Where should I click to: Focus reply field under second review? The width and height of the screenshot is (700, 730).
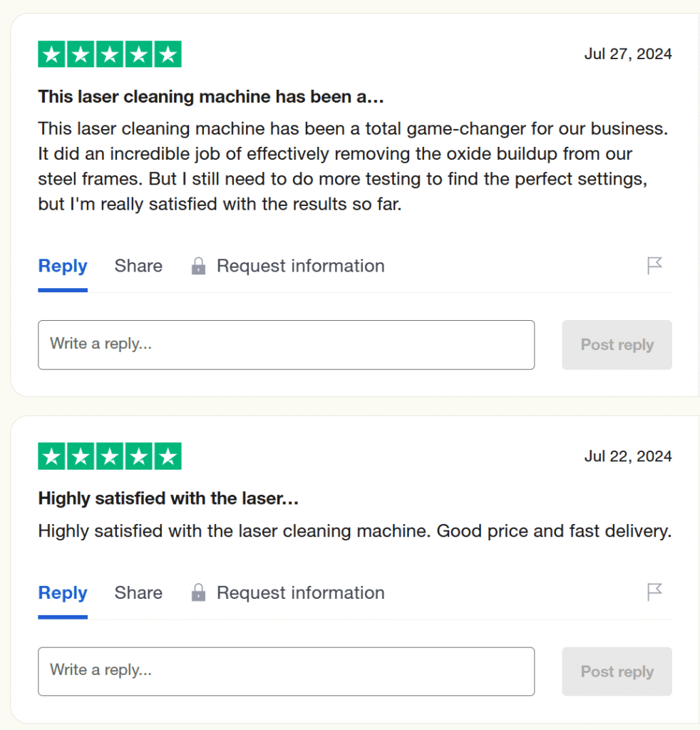[x=286, y=672]
